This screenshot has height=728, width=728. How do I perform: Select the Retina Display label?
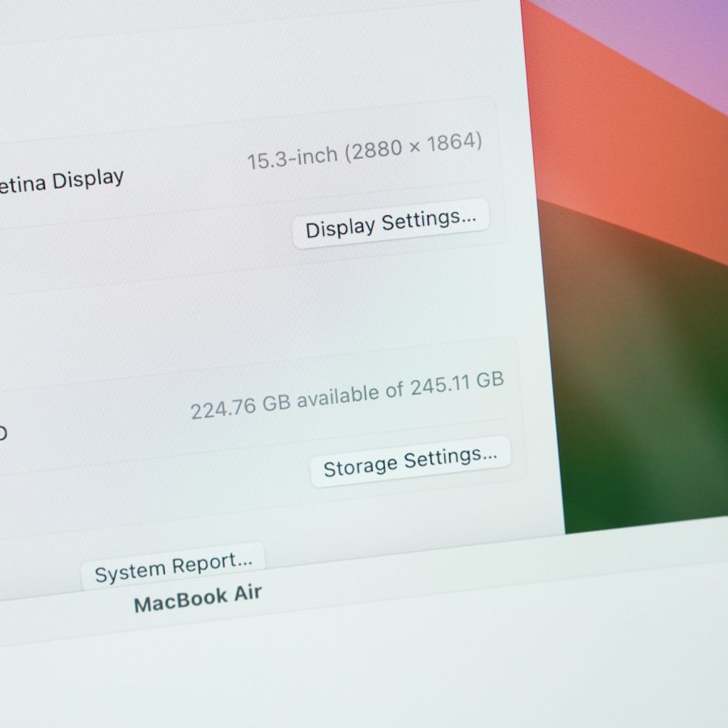click(61, 181)
